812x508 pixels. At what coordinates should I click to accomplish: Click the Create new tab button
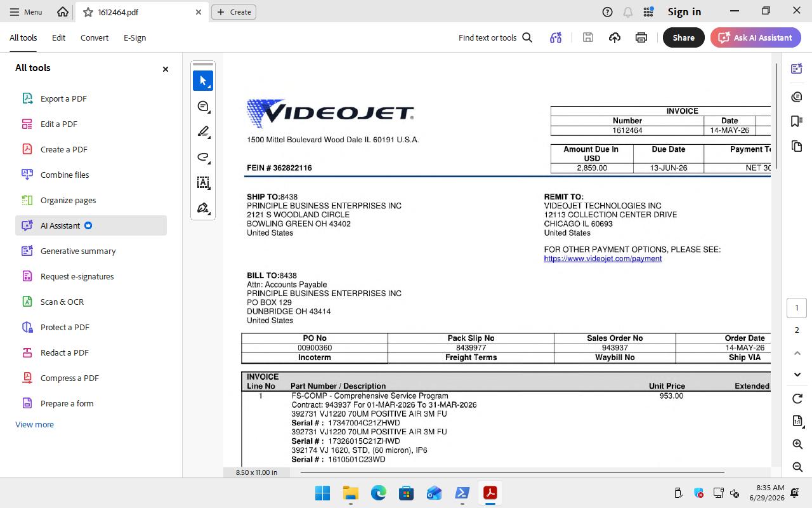(233, 12)
